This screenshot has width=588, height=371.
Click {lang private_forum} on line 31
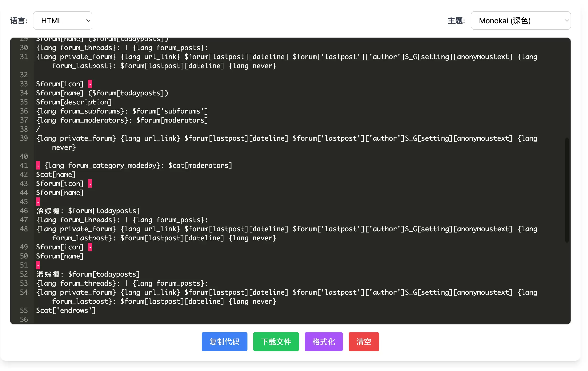pyautogui.click(x=76, y=57)
